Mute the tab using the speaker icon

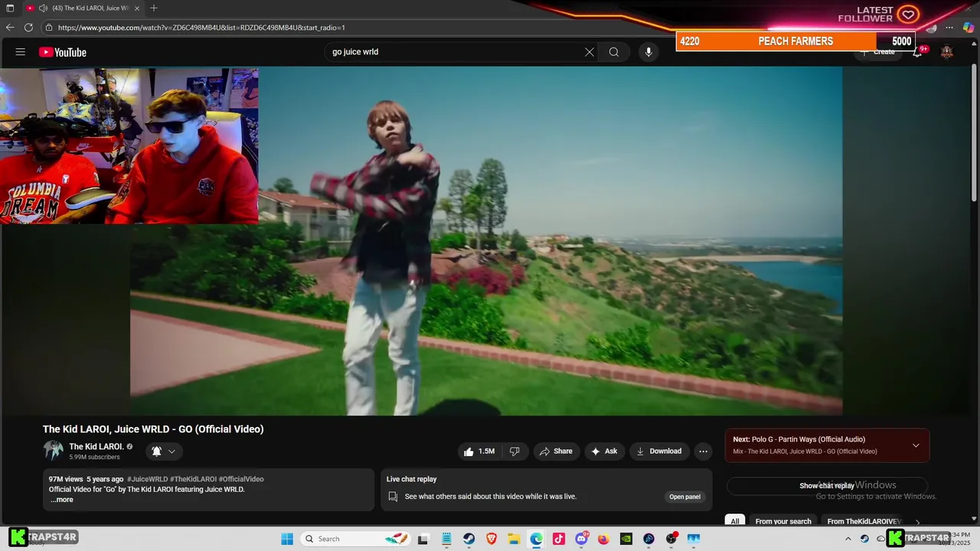43,8
